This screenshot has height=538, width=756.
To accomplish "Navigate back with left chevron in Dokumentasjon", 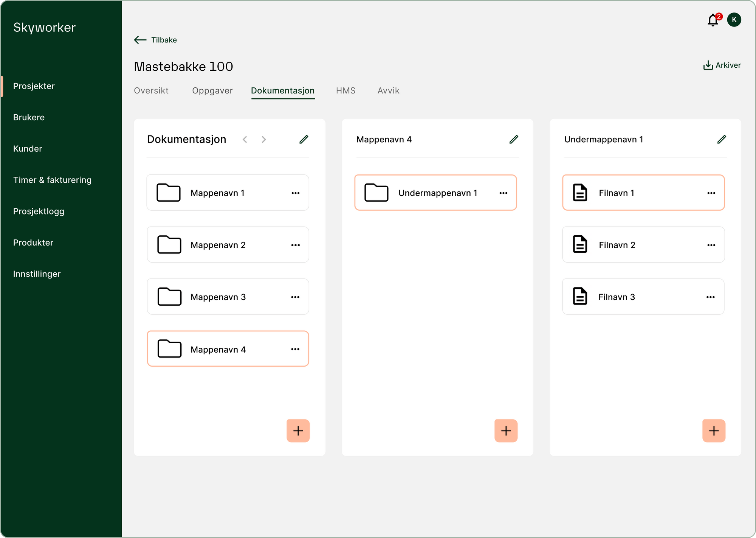I will click(x=245, y=140).
